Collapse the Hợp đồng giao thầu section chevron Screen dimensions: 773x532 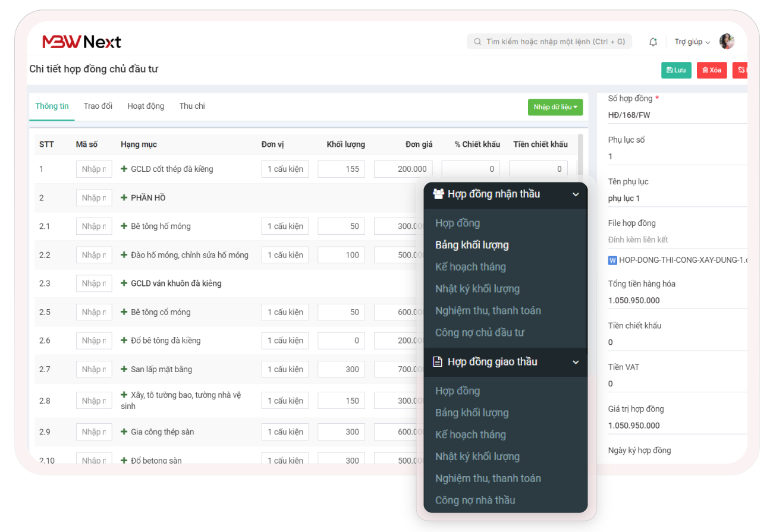575,362
